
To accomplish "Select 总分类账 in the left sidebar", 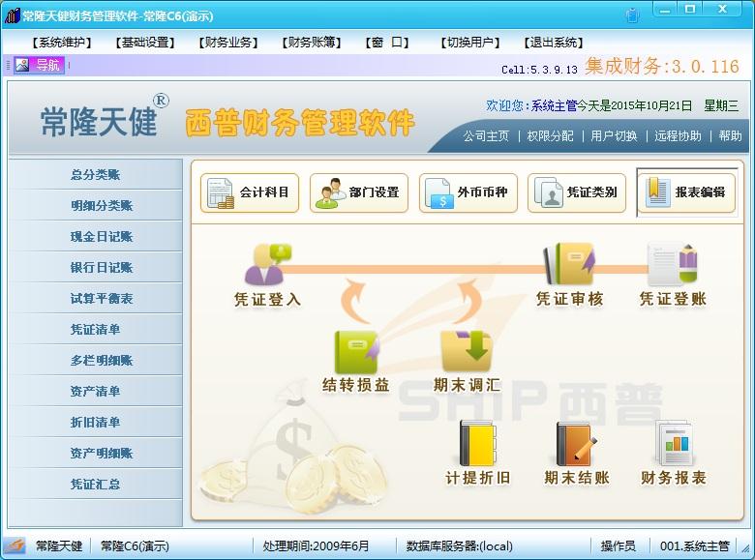I will [x=95, y=175].
